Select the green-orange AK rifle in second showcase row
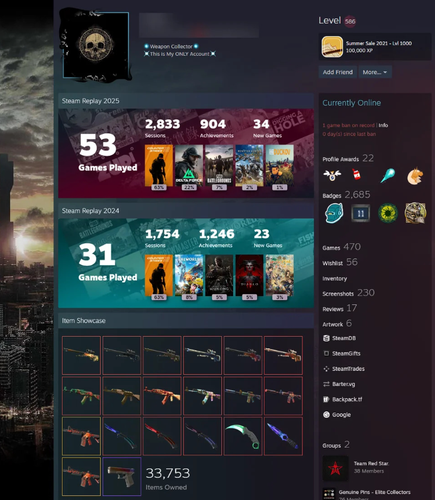 point(81,396)
